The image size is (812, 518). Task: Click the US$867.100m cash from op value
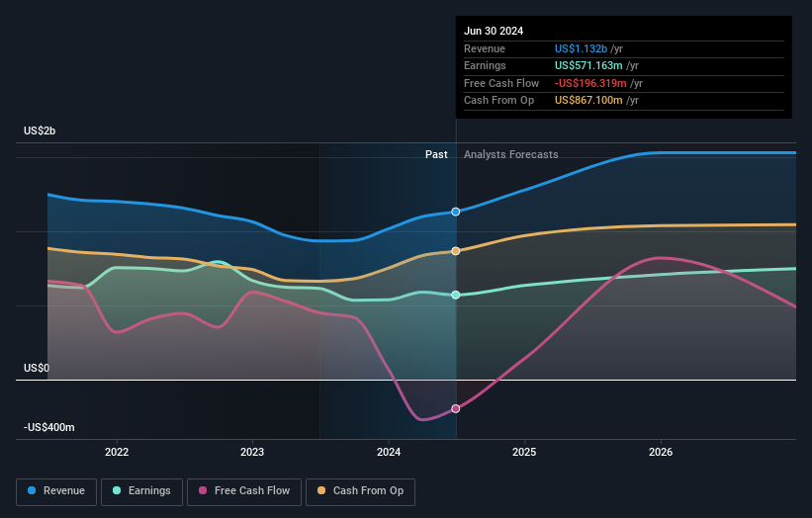pyautogui.click(x=588, y=101)
